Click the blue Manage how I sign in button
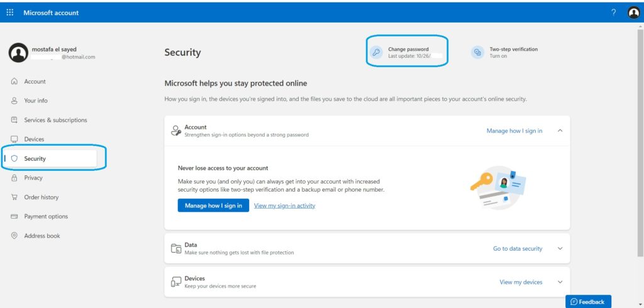The image size is (644, 308). pyautogui.click(x=214, y=206)
